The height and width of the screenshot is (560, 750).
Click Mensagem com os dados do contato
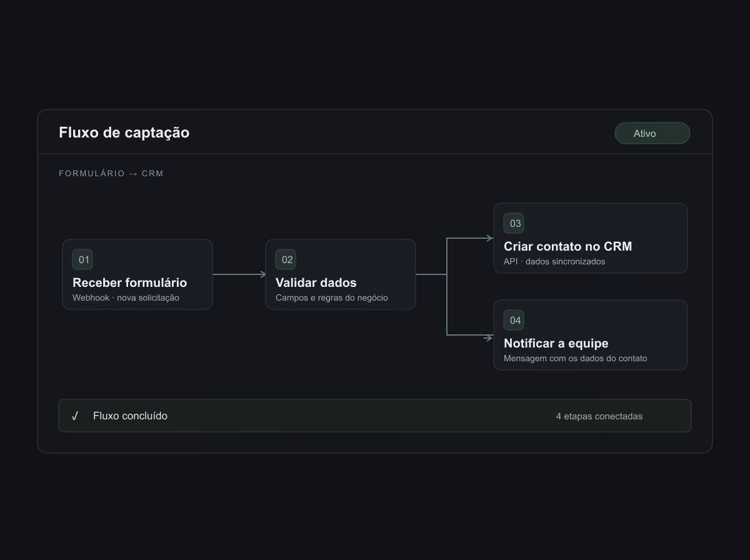coord(576,358)
